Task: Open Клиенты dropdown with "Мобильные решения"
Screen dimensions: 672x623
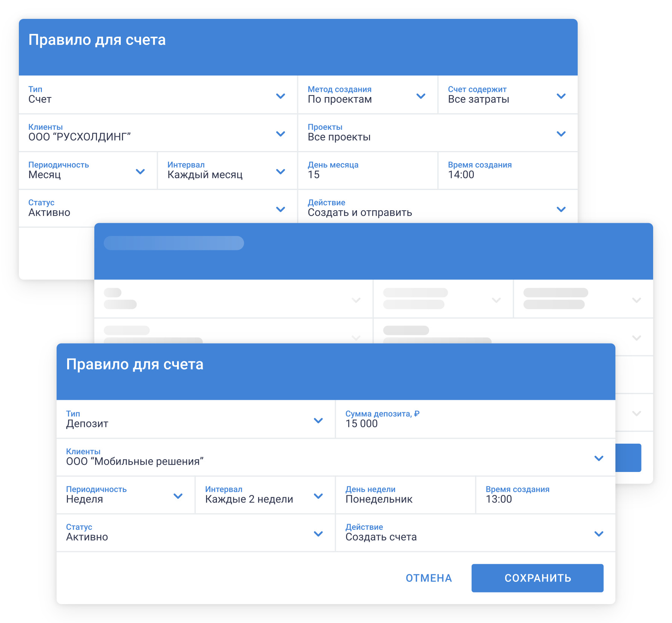Action: (335, 457)
